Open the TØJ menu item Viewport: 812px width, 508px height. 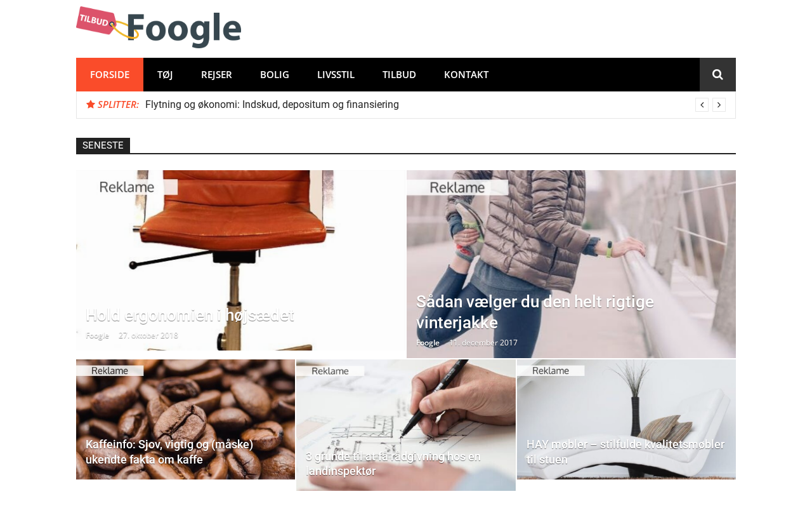[x=165, y=74]
